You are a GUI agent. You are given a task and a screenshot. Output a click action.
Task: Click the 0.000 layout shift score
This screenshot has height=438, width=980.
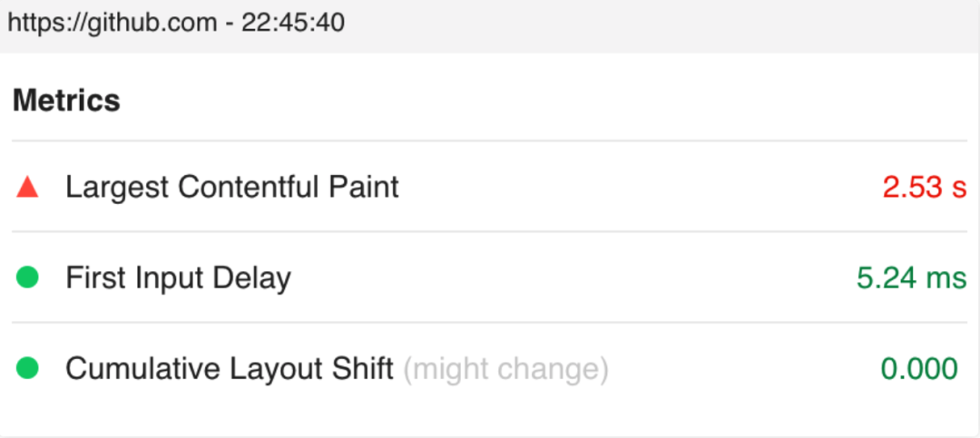(x=918, y=369)
